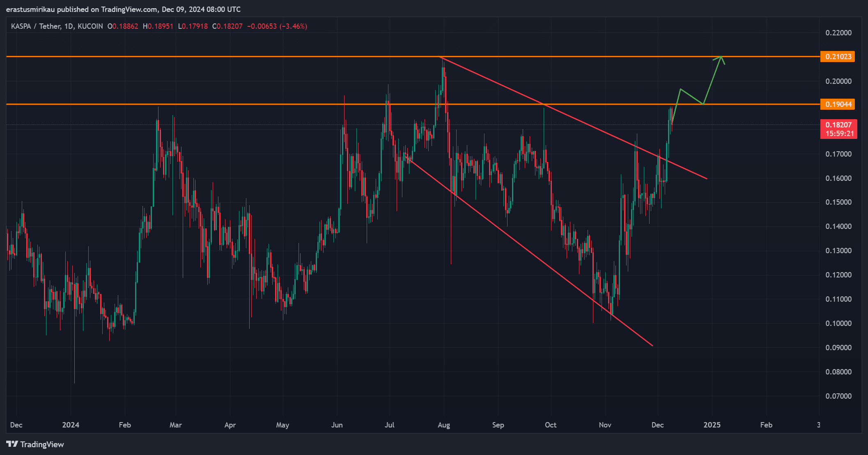Click the published-by header text at top

tap(123, 9)
